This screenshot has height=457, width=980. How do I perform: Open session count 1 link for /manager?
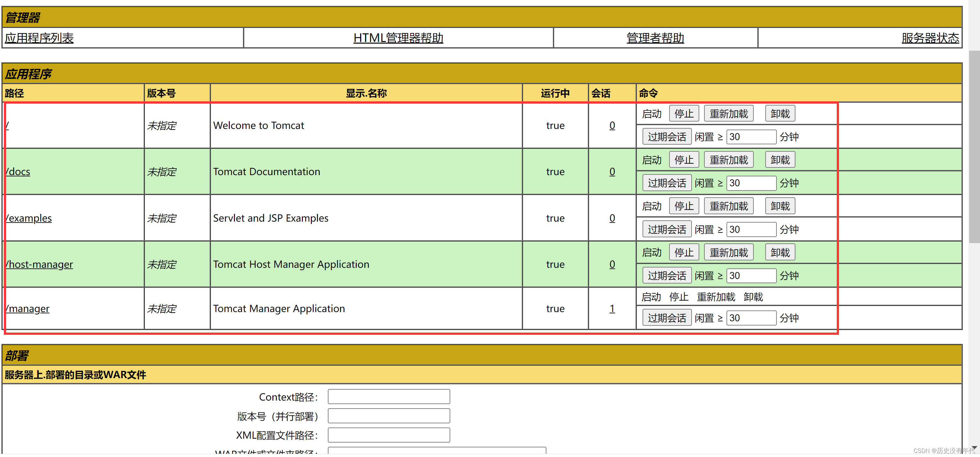coord(612,309)
